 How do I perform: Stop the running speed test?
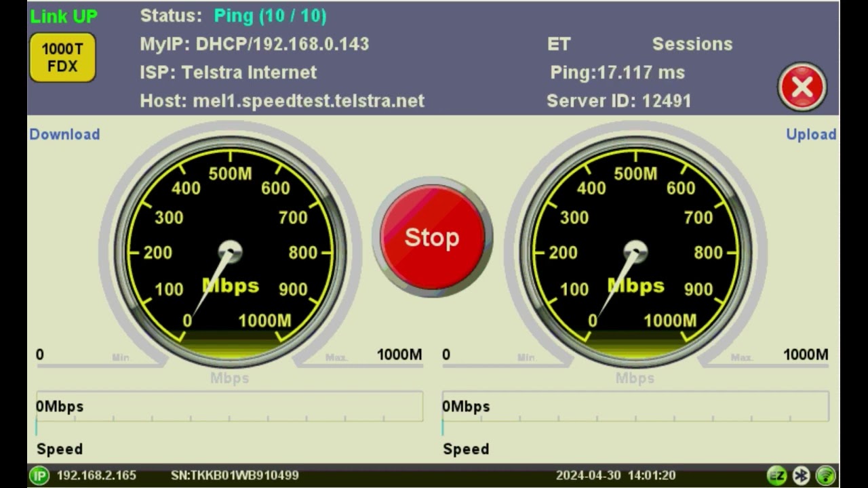coord(432,237)
